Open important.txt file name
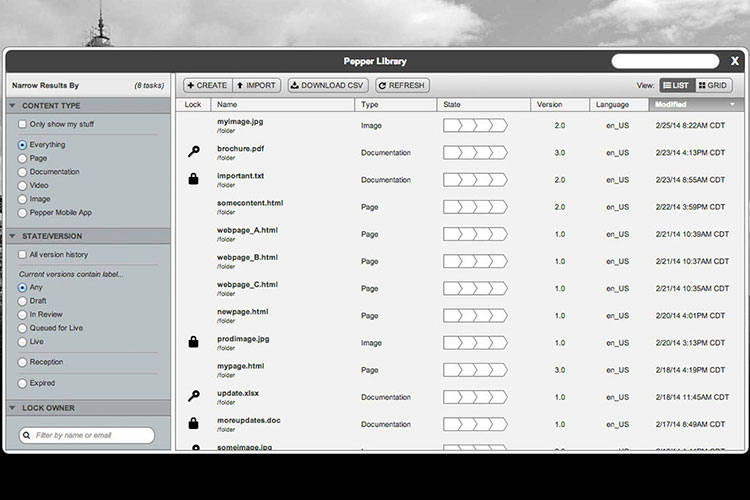Image resolution: width=750 pixels, height=500 pixels. [241, 176]
